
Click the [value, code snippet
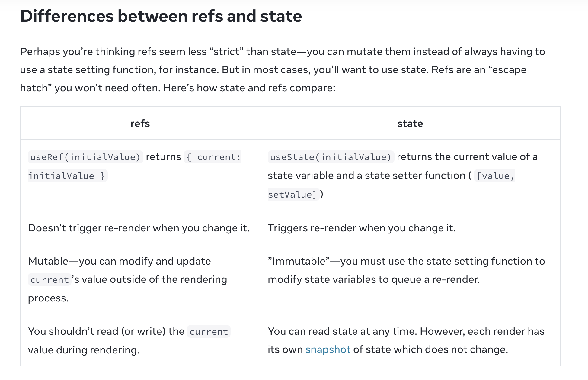495,176
